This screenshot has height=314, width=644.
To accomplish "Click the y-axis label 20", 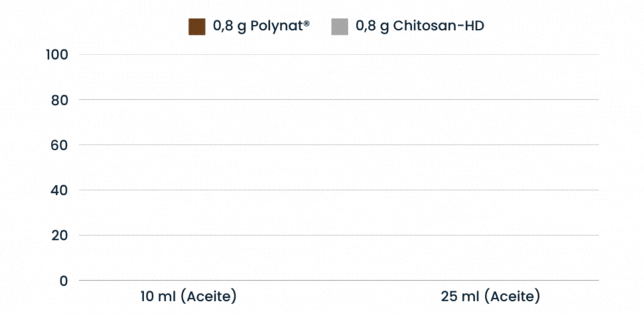I will click(60, 235).
